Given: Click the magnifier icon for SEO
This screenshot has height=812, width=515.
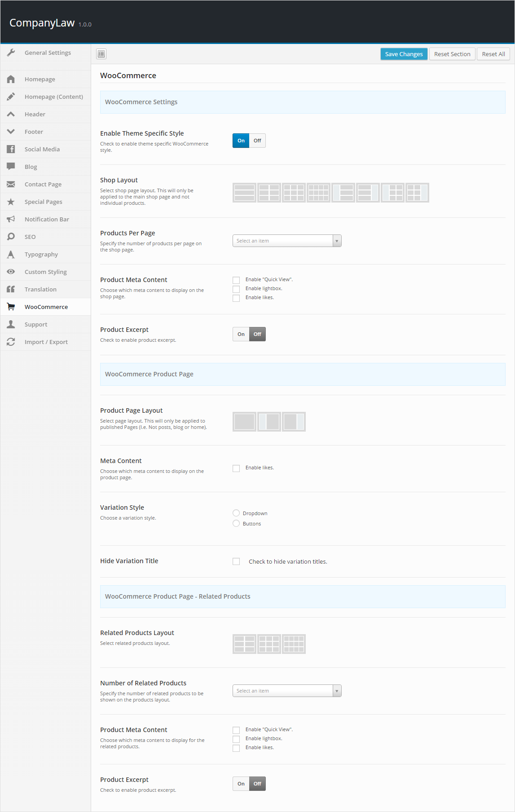Looking at the screenshot, I should point(11,237).
